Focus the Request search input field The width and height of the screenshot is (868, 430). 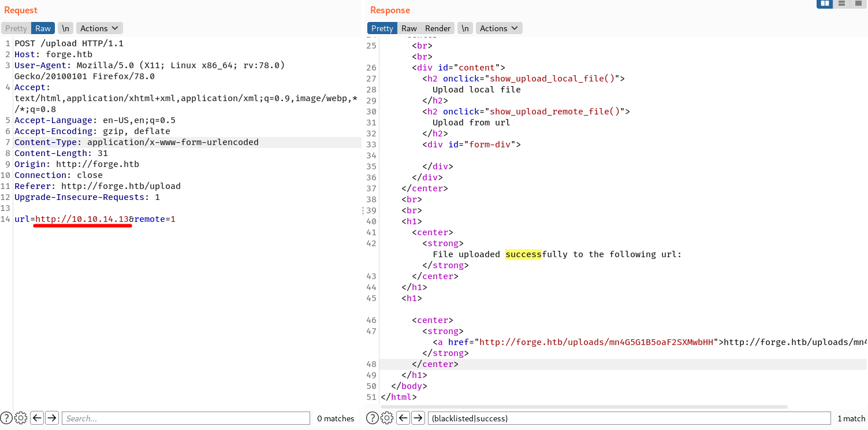(186, 418)
